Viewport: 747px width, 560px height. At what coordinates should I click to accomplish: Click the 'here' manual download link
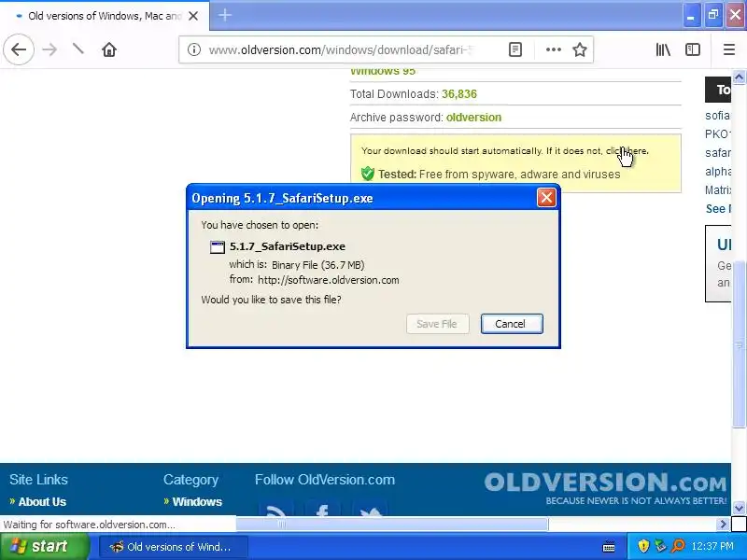click(638, 151)
